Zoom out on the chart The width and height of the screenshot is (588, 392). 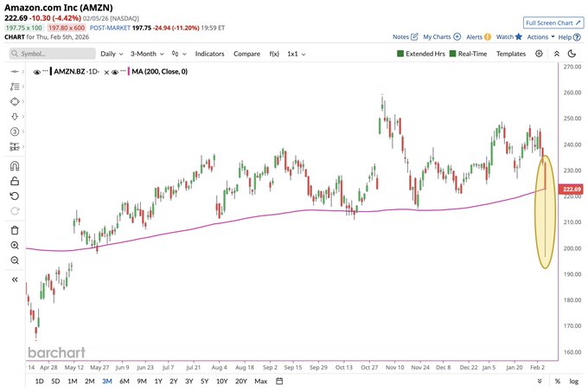(15, 260)
